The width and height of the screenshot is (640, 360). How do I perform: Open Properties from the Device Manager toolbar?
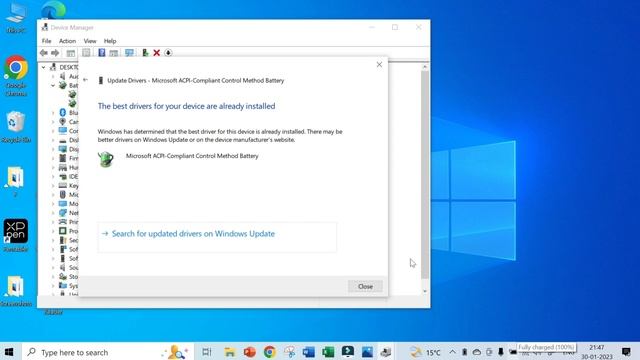tap(86, 53)
